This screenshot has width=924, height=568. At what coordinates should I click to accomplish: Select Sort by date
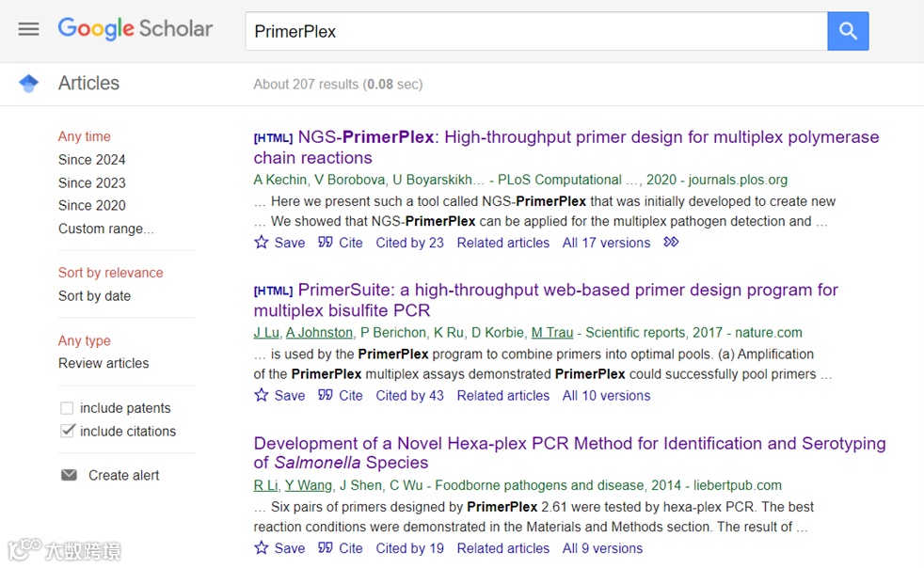94,296
